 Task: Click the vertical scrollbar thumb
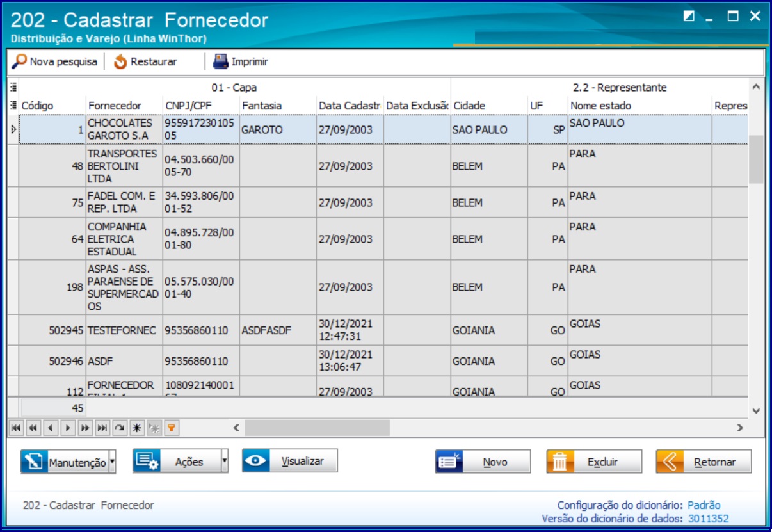coord(756,159)
